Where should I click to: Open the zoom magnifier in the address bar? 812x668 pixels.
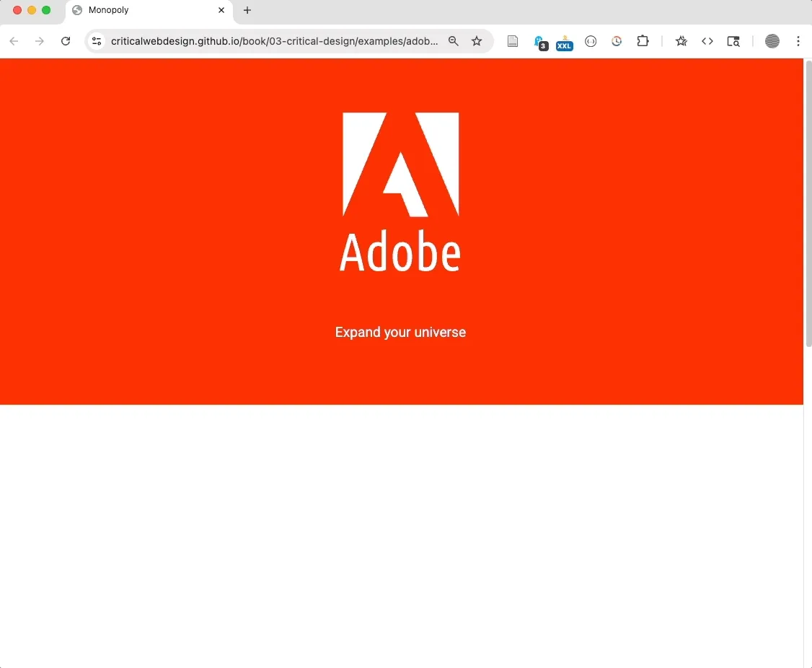coord(453,41)
